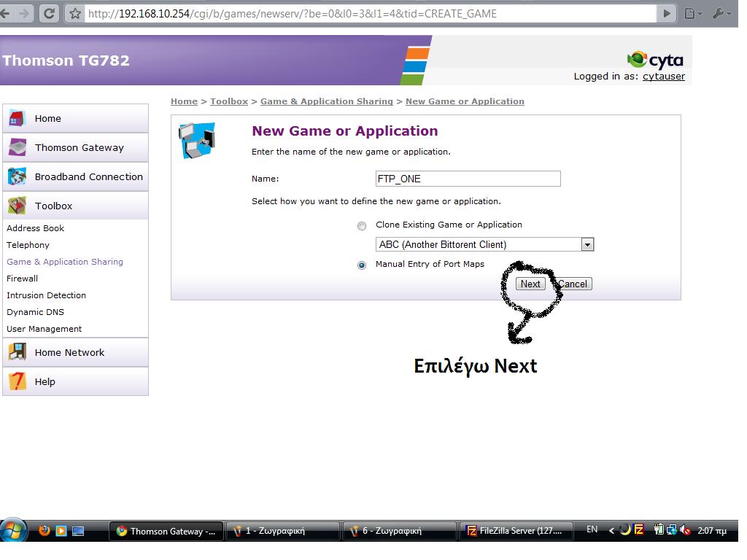This screenshot has height=560, width=747.
Task: Click the cytauser account link
Action: click(x=664, y=76)
